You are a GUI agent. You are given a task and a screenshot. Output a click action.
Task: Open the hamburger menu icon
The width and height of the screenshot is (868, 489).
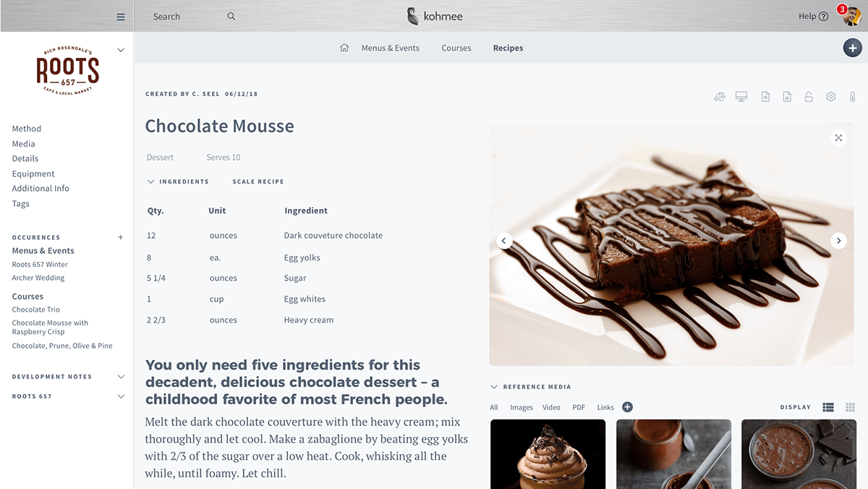pos(121,17)
